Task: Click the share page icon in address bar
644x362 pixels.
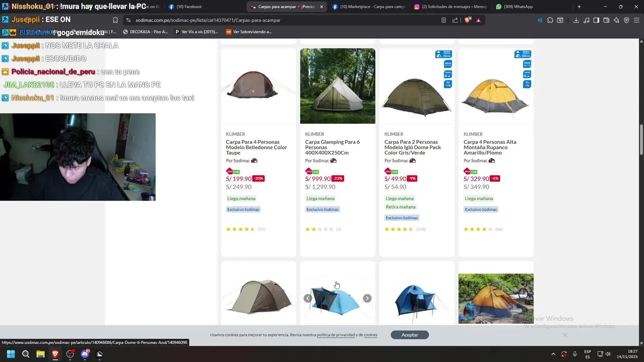Action: (x=455, y=20)
